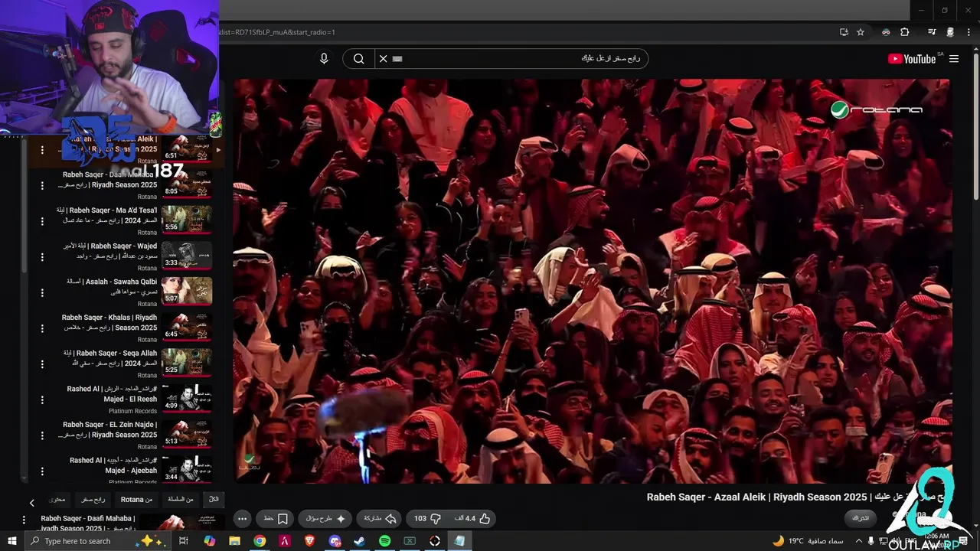Open options for Ma A'd Tesa'l playlist item
Screen dimensions: 980x551
pos(42,220)
